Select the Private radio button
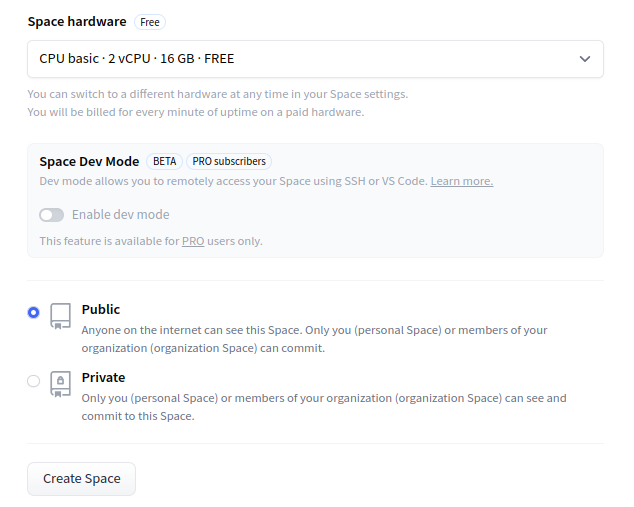 tap(34, 380)
